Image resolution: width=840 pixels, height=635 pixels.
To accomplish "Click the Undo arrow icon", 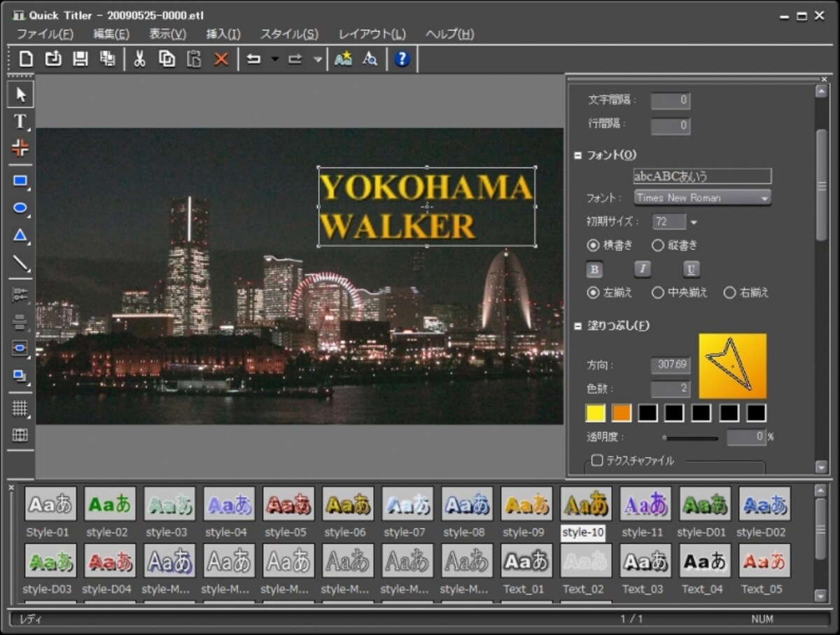I will click(x=253, y=59).
